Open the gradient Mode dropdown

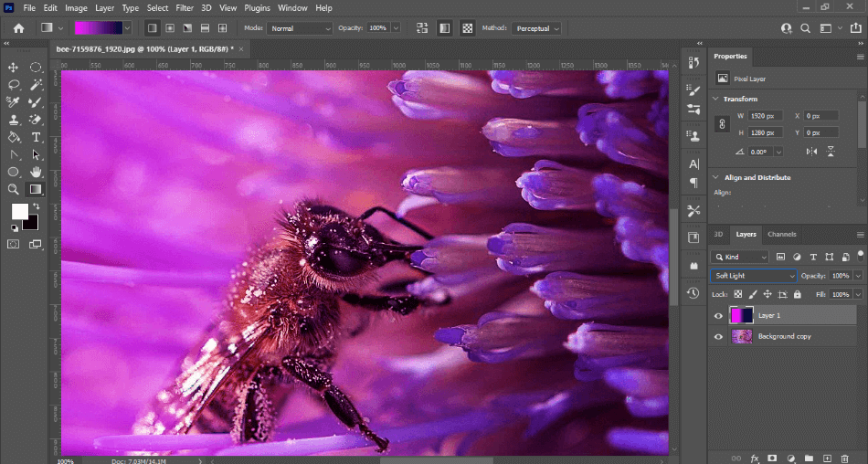click(300, 28)
